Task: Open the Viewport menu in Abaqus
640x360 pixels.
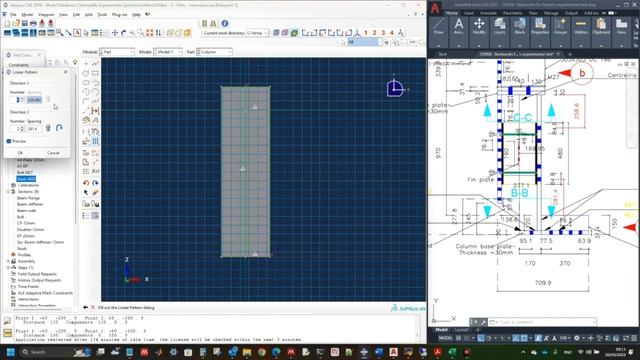Action: coord(46,14)
